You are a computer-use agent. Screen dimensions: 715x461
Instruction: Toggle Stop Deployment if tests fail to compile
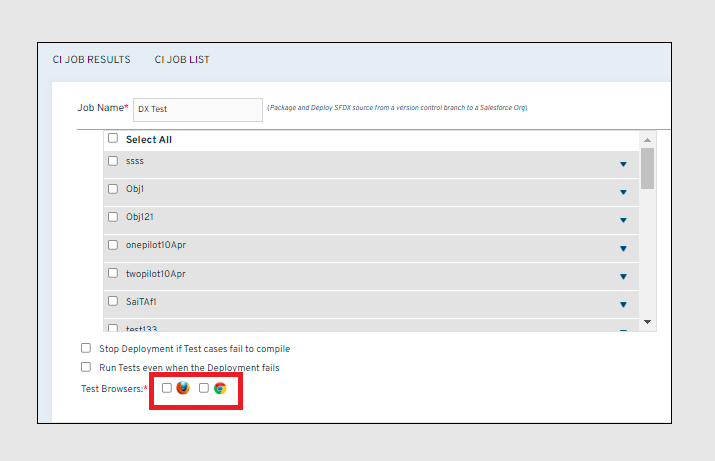pyautogui.click(x=86, y=349)
